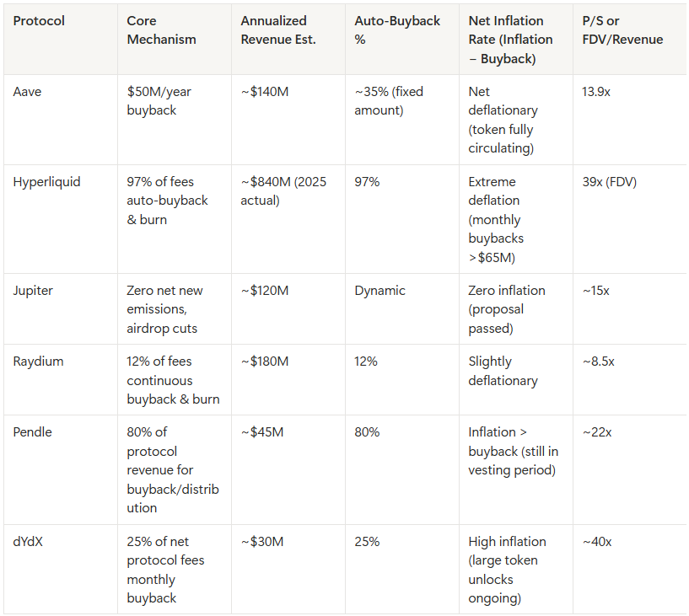The width and height of the screenshot is (689, 616).
Task: Select the Hyperliquid row name
Action: click(x=46, y=182)
